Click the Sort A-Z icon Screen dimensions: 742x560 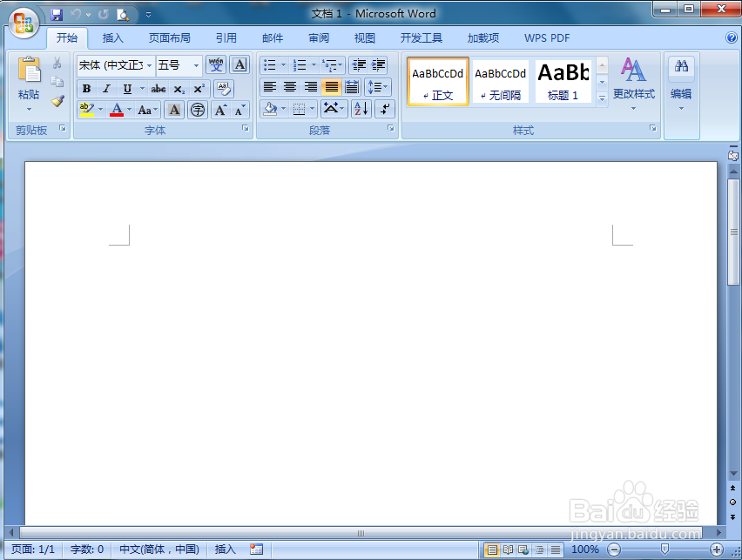(361, 109)
